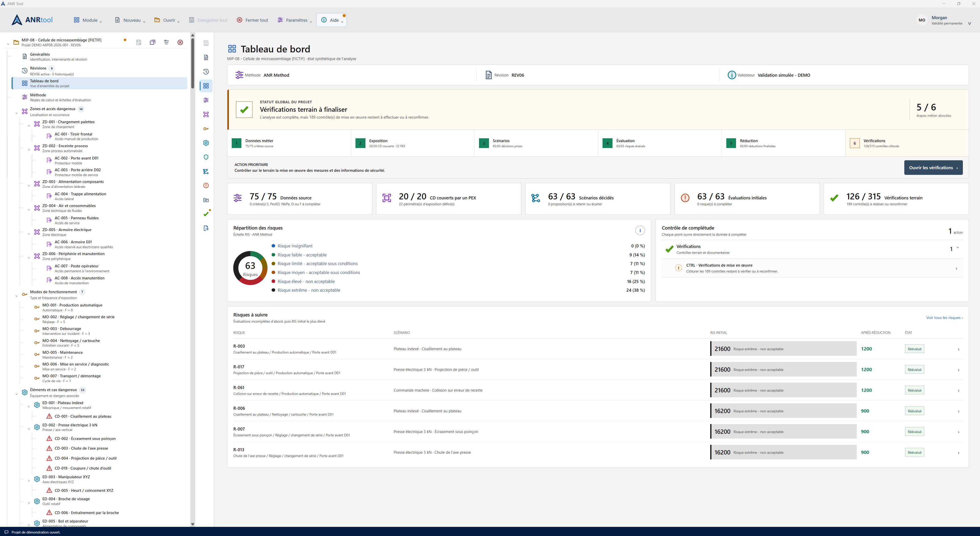Select the Révisions tree item
Screen dimensions: 980x536
pos(99,71)
